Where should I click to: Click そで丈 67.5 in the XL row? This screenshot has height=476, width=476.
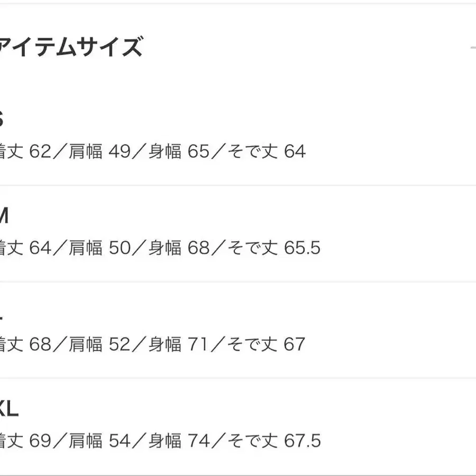[273, 441]
